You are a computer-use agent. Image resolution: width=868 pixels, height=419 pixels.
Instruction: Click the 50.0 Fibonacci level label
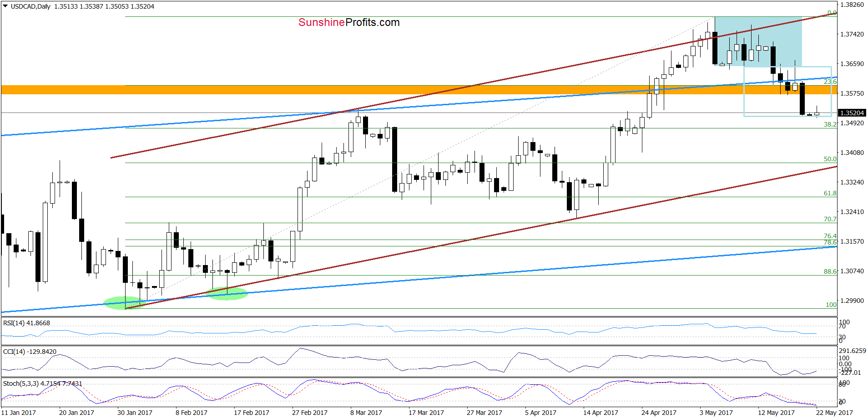tap(830, 159)
